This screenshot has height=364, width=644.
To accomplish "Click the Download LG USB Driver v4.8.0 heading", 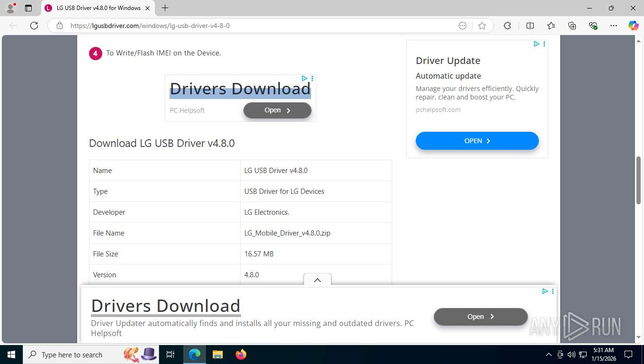I will pyautogui.click(x=162, y=143).
